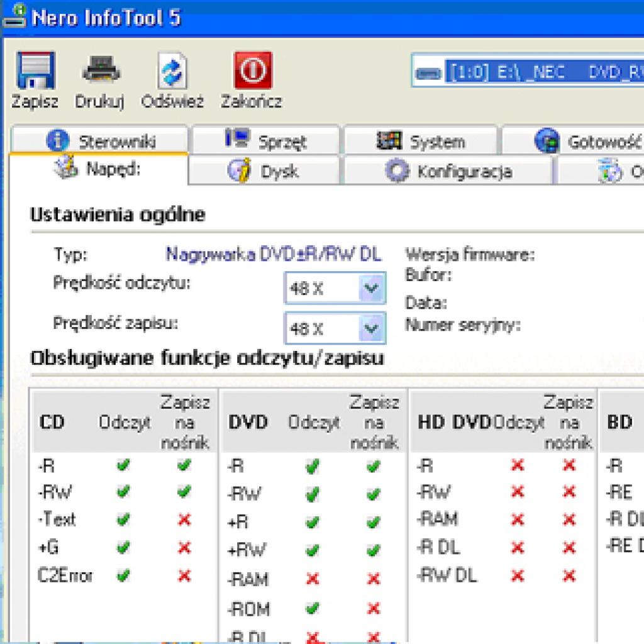Click the Bufor label
This screenshot has height=644, width=644.
[429, 275]
